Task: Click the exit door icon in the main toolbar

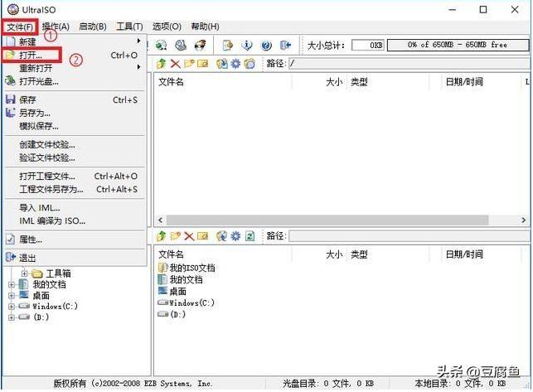Action: tap(285, 45)
